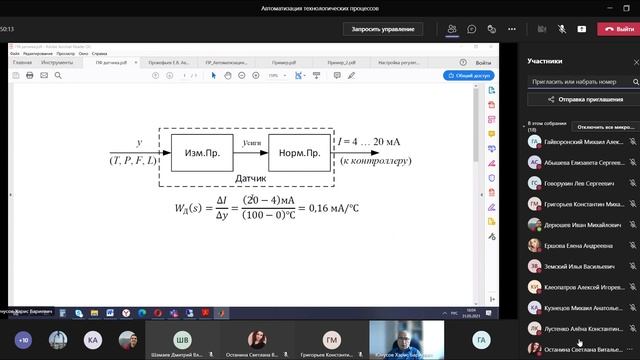Click the Acrobat find magnifier icon
640x360 pixels.
[58, 76]
